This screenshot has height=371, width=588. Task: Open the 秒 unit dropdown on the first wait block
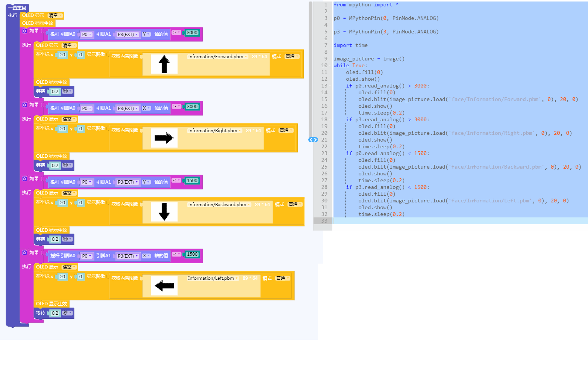coord(67,91)
